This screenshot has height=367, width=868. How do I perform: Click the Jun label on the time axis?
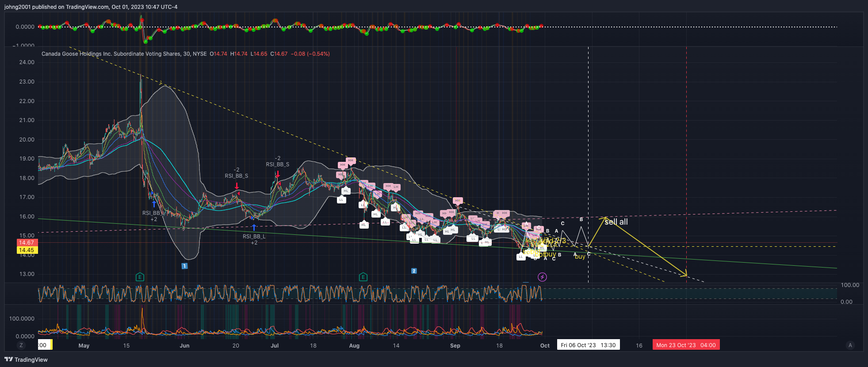click(x=184, y=346)
